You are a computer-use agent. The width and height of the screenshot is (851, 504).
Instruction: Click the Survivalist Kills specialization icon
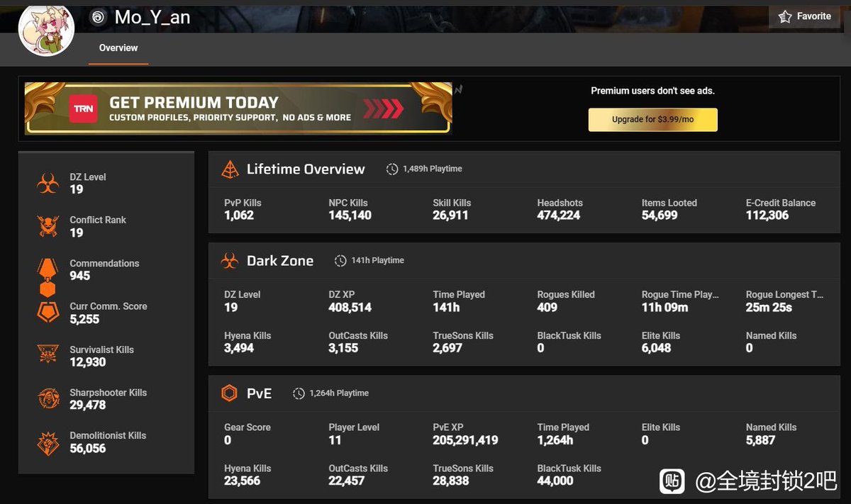[x=48, y=355]
